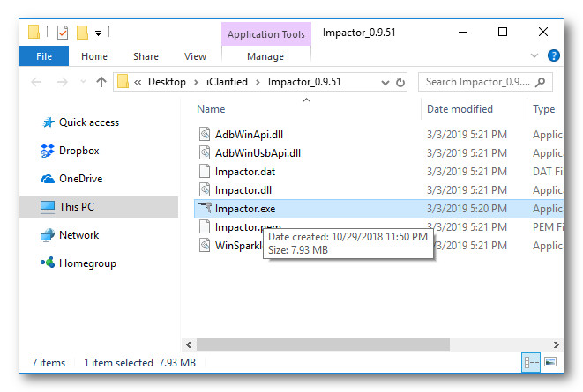This screenshot has height=392, width=583.
Task: Refresh the current folder view
Action: 401,82
